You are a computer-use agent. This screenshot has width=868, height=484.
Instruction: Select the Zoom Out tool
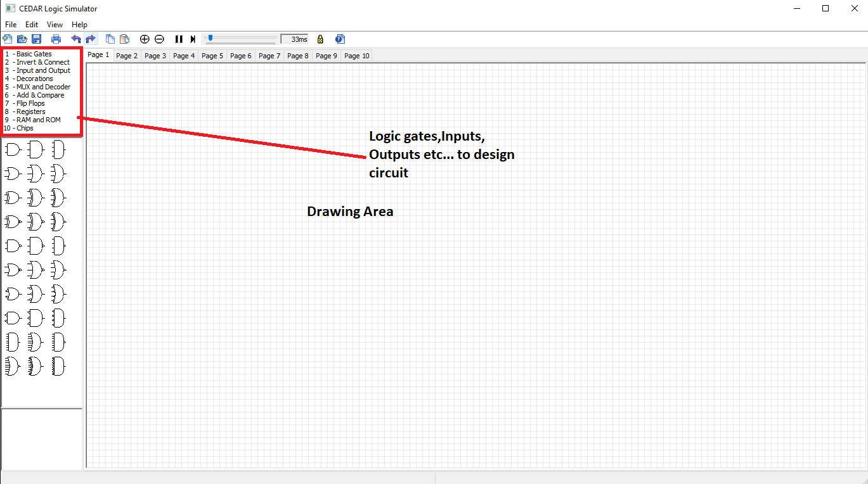pyautogui.click(x=159, y=39)
